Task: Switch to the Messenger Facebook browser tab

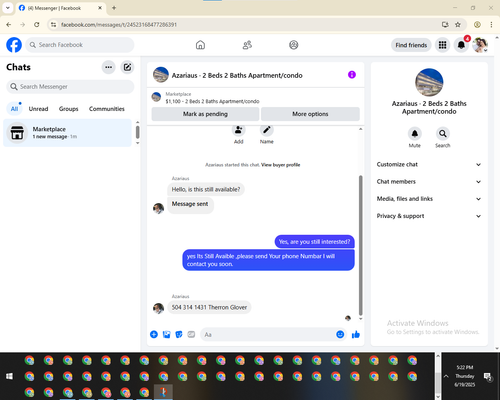Action: point(61,8)
